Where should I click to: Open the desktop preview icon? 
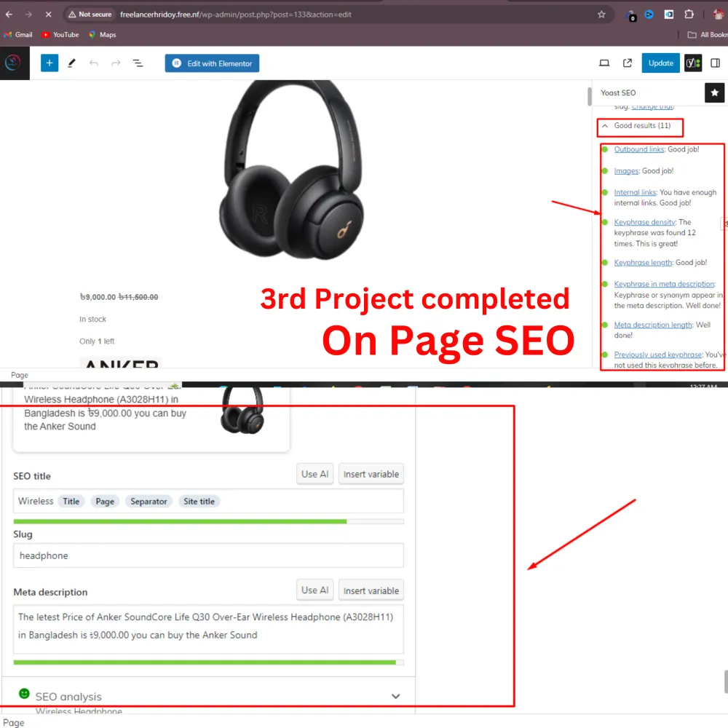604,63
